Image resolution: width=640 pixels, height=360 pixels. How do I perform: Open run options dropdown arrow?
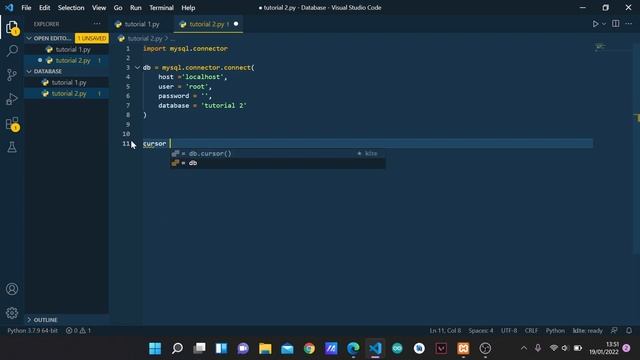click(604, 24)
